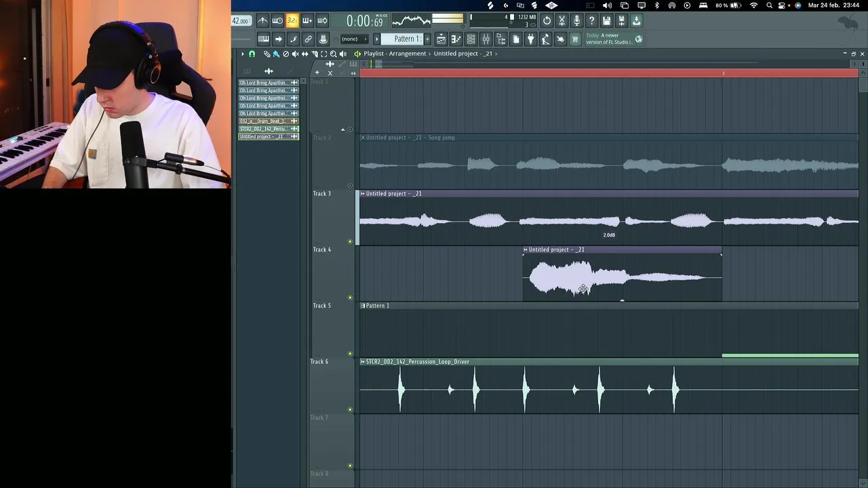Open the Playlist options menu arrow
868x488 pixels.
[242, 54]
